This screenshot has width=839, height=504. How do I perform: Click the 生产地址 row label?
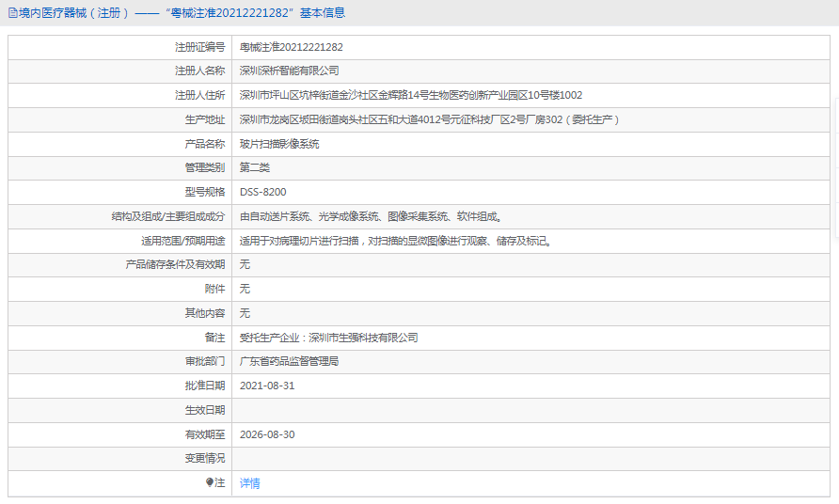[x=205, y=119]
